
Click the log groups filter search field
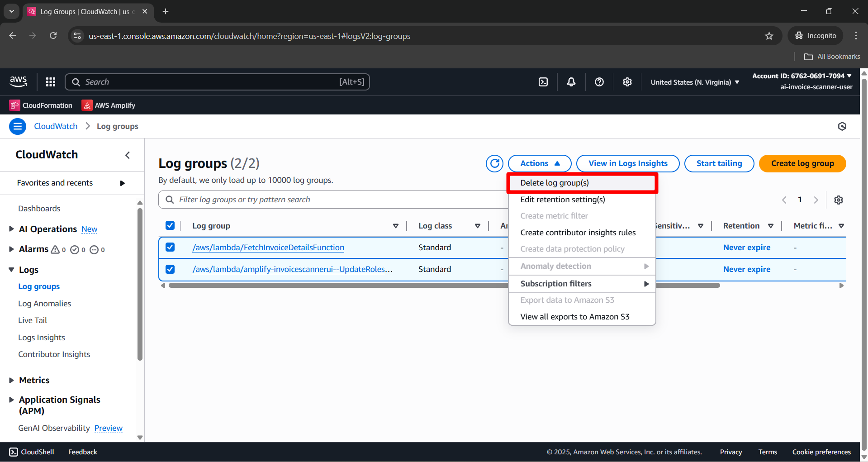click(x=317, y=199)
